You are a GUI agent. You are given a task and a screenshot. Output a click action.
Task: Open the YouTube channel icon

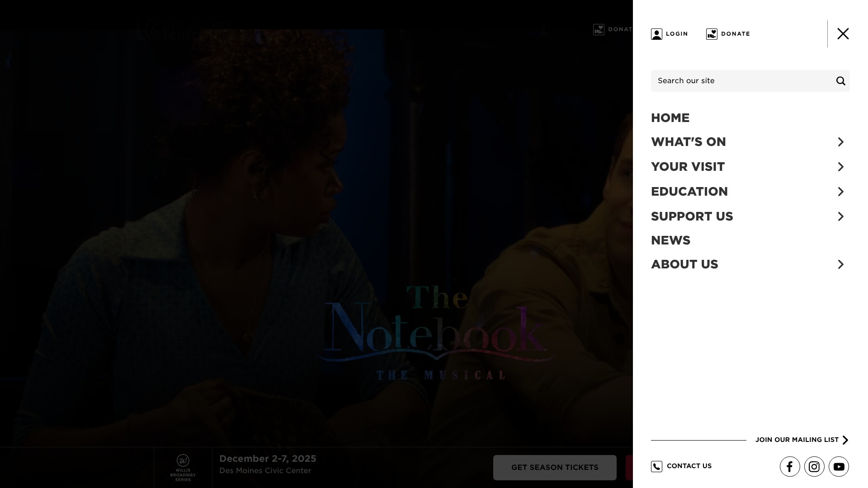(839, 467)
